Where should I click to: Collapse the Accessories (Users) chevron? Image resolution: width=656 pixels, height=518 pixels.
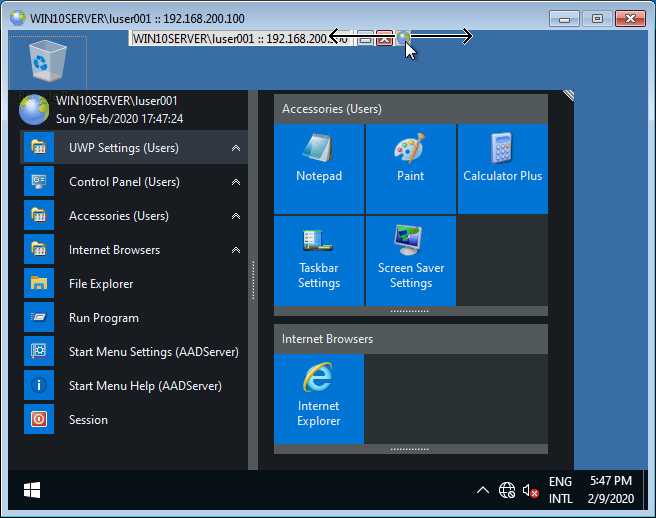pyautogui.click(x=236, y=216)
